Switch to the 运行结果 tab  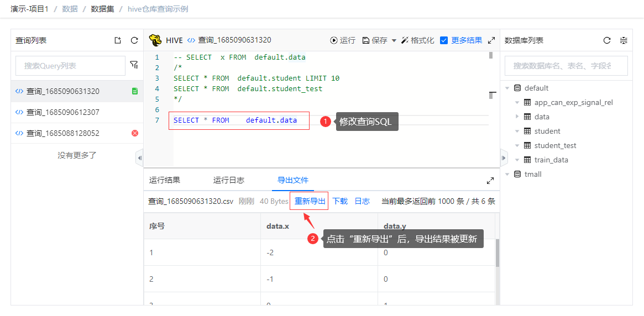click(165, 180)
